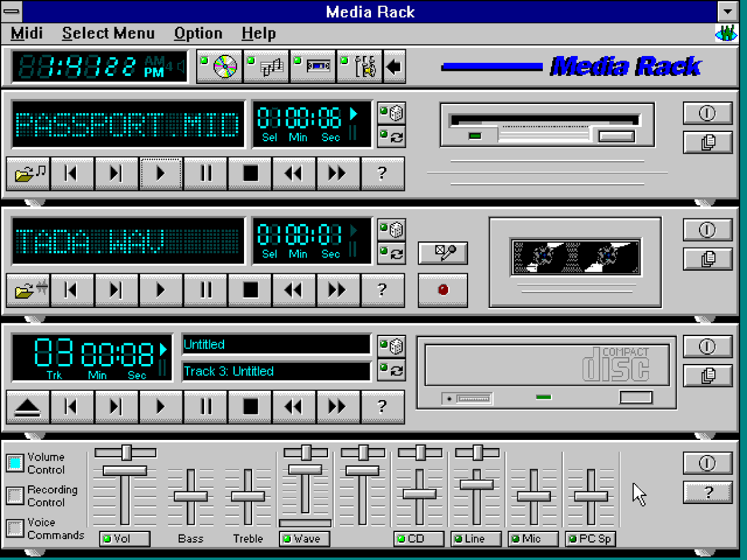Skip to previous in the TADA.WAV deck
This screenshot has width=747, height=560.
[x=72, y=290]
